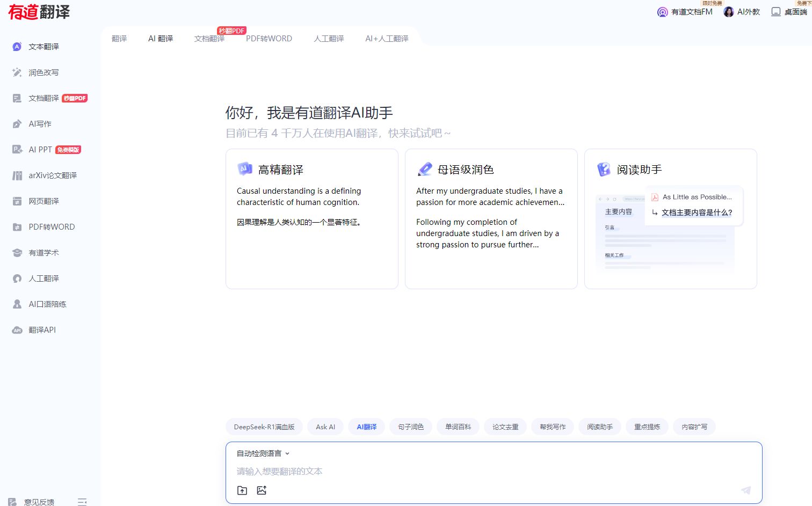Expand the 自动检测语言 language dropdown
The width and height of the screenshot is (812, 506).
[263, 453]
